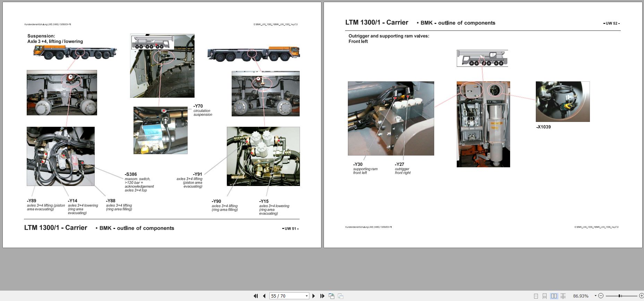Image resolution: width=644 pixels, height=301 pixels.
Task: Click LTM 1300/1 - Carrier title on right page
Action: point(377,23)
